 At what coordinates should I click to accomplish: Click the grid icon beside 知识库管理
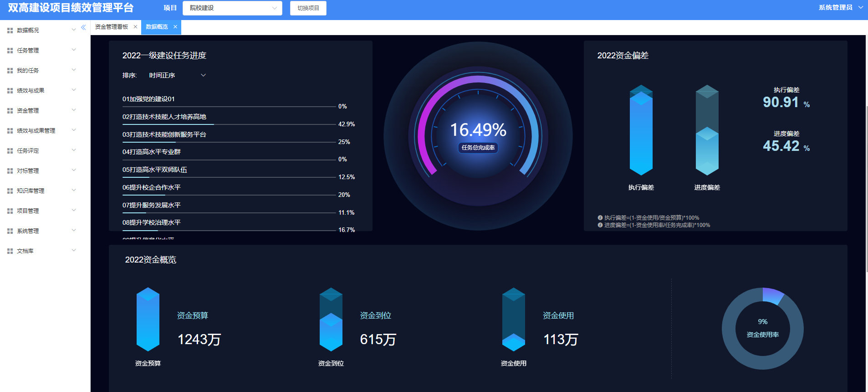click(10, 191)
